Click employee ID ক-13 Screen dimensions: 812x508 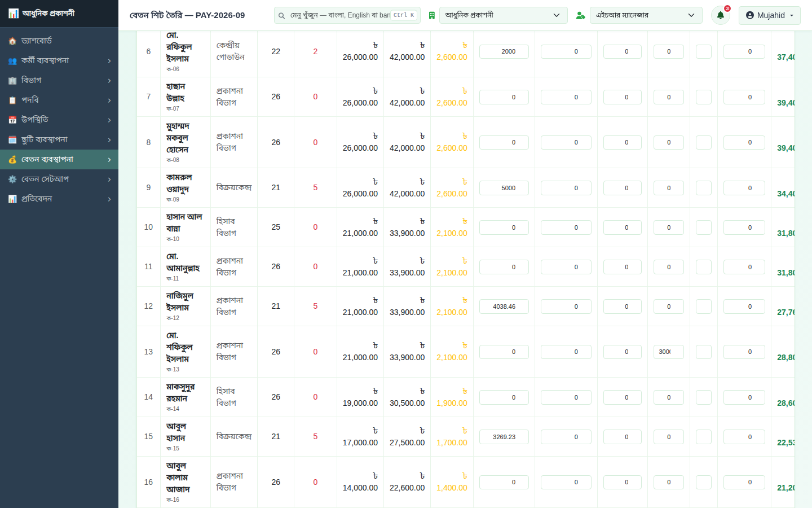[173, 369]
